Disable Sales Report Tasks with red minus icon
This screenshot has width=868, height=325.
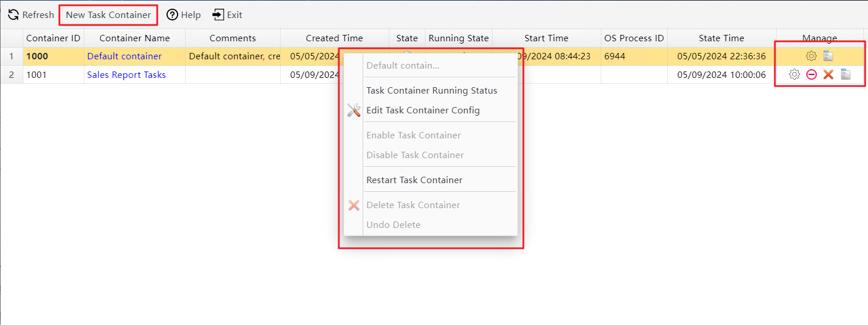811,74
